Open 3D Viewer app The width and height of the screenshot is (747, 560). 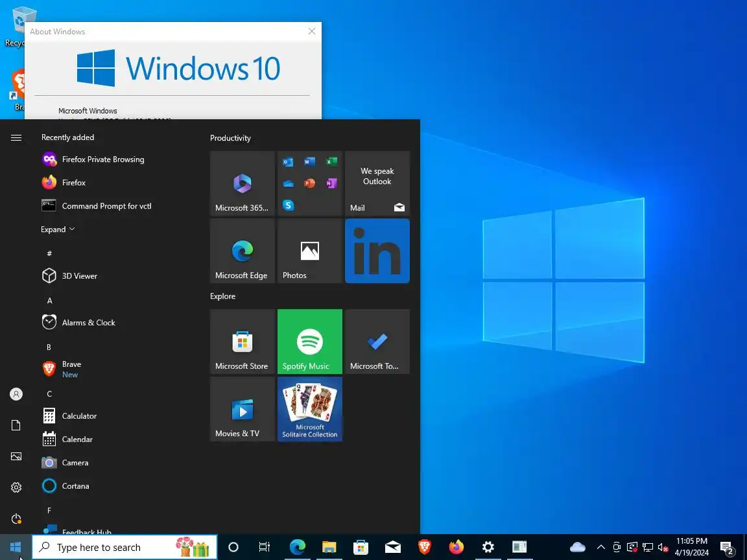tap(116, 275)
